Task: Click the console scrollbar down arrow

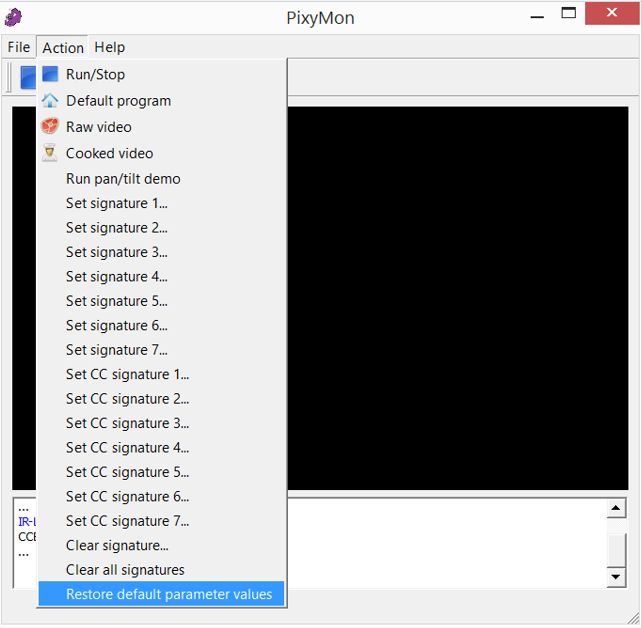Action: [x=616, y=577]
